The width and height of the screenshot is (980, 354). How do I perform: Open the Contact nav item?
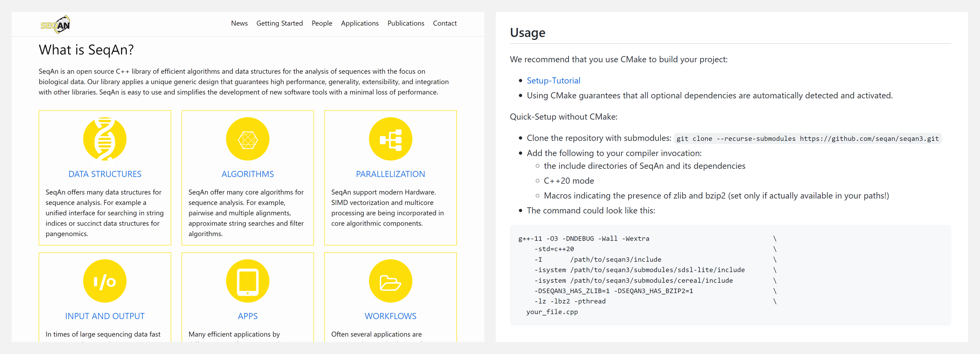tap(445, 23)
